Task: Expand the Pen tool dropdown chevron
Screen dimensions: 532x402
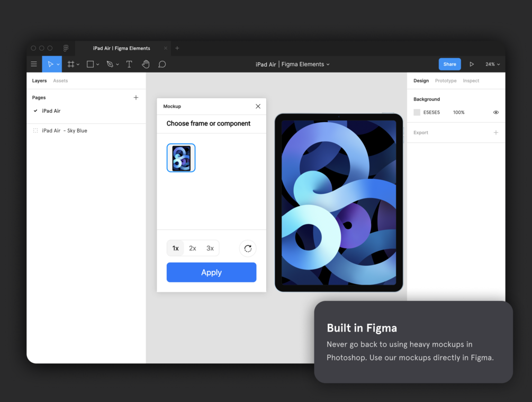Action: 118,65
